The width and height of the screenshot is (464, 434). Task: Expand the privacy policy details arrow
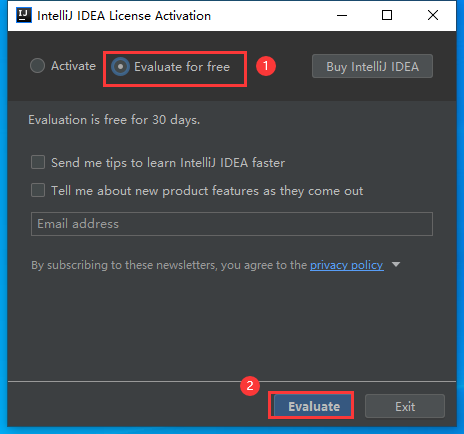pos(396,265)
